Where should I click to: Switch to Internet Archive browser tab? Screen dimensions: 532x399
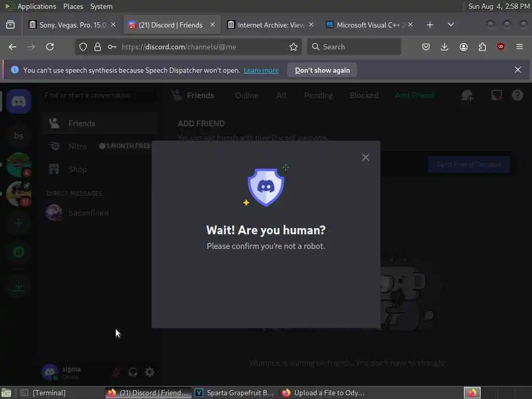(271, 25)
